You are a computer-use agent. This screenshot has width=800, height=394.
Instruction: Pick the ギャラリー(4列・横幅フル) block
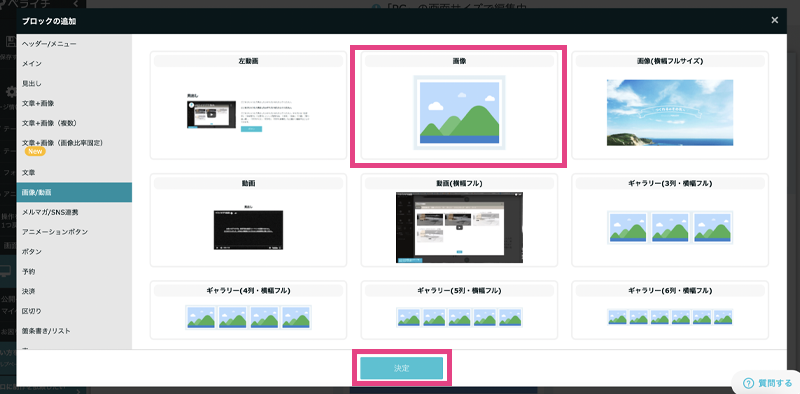pyautogui.click(x=248, y=310)
